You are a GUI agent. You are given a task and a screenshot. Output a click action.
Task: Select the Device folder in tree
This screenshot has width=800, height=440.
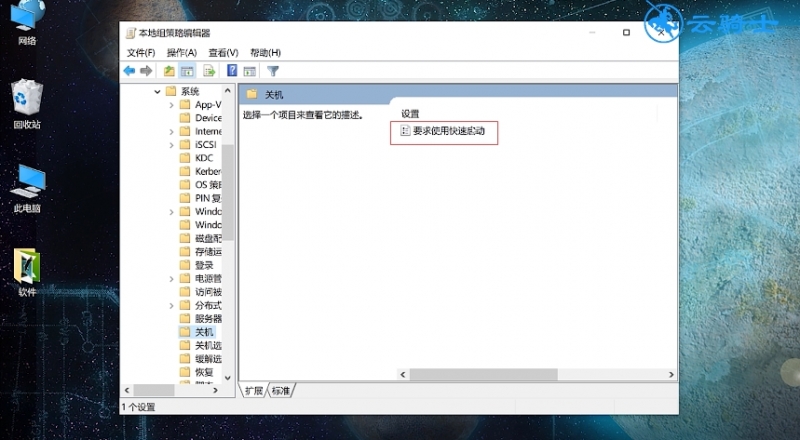pyautogui.click(x=201, y=118)
